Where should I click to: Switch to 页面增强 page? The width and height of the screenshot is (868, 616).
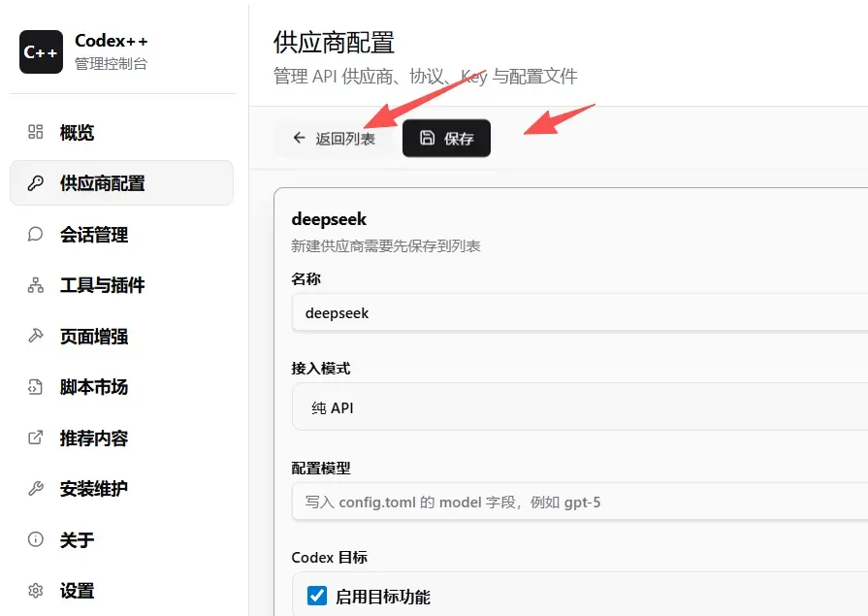coord(122,336)
